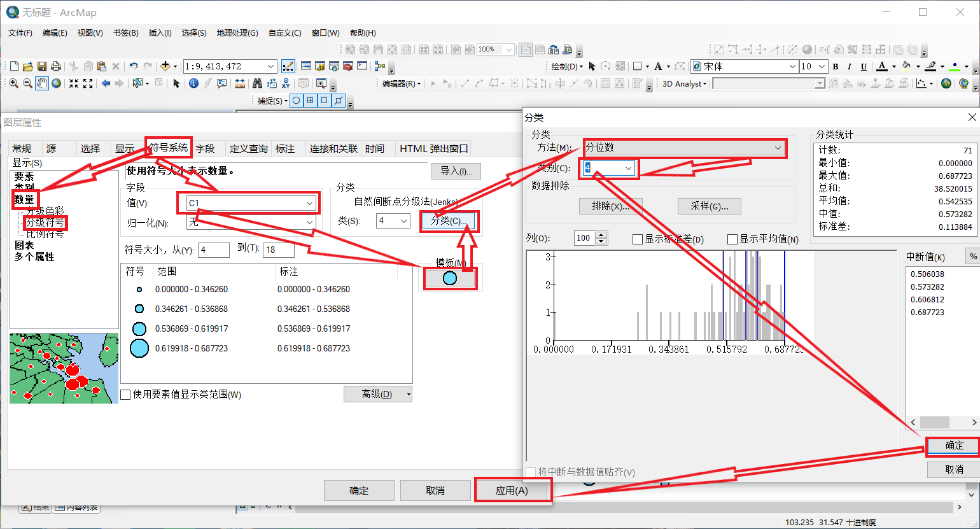Image resolution: width=980 pixels, height=529 pixels.
Task: Launch ModelBuilder
Action: click(x=380, y=66)
